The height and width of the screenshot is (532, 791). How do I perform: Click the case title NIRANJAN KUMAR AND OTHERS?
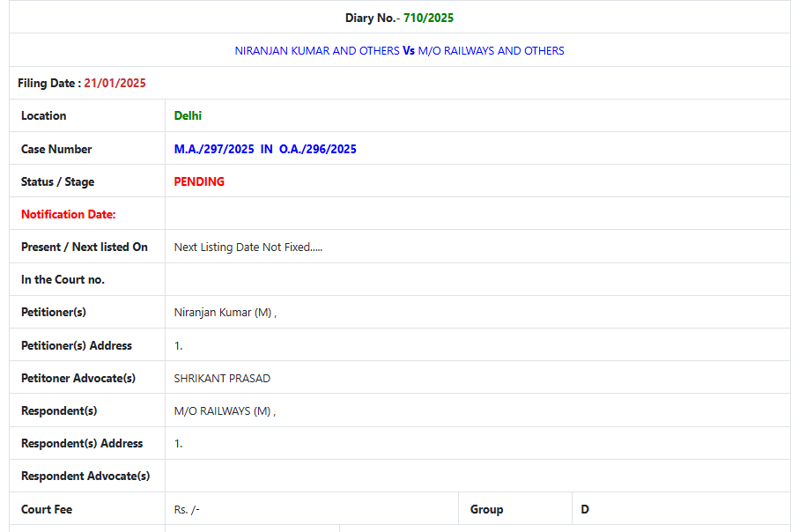coord(315,50)
